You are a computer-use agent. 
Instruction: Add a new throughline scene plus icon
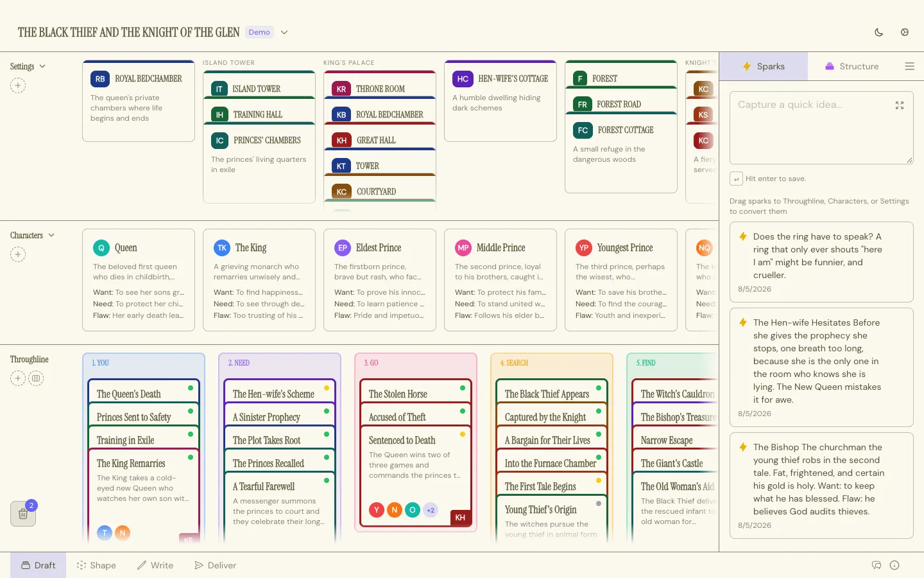pos(18,378)
